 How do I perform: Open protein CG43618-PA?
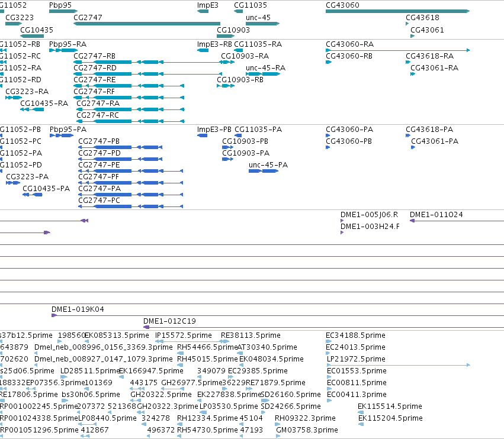click(x=429, y=130)
